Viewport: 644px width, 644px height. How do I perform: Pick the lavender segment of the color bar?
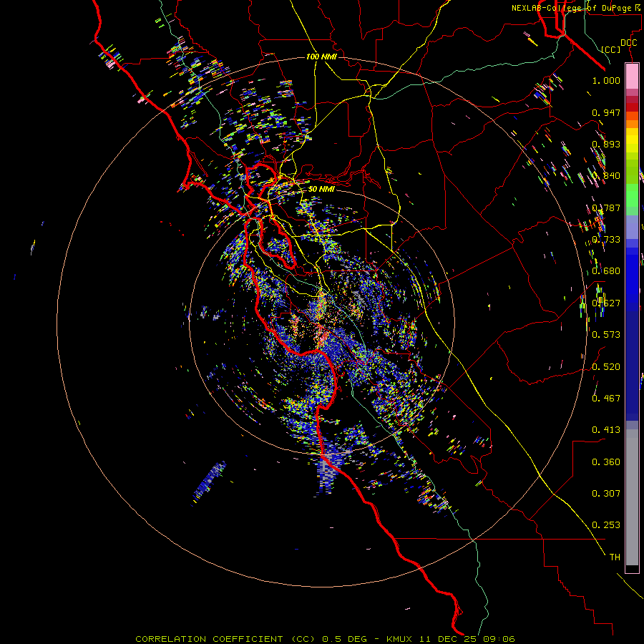[632, 227]
